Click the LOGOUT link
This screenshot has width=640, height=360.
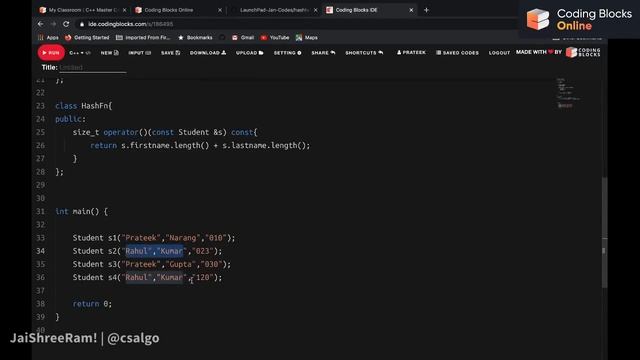499,53
